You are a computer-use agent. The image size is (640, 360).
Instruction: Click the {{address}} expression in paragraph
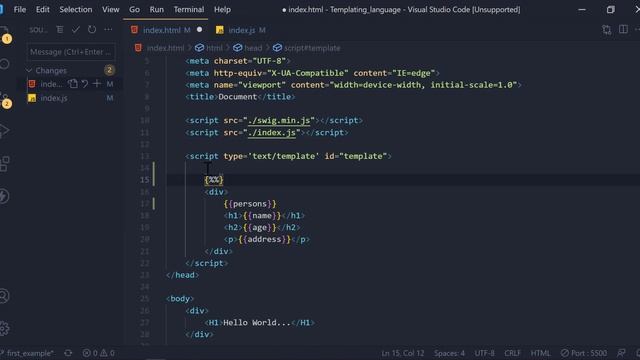tap(264, 239)
